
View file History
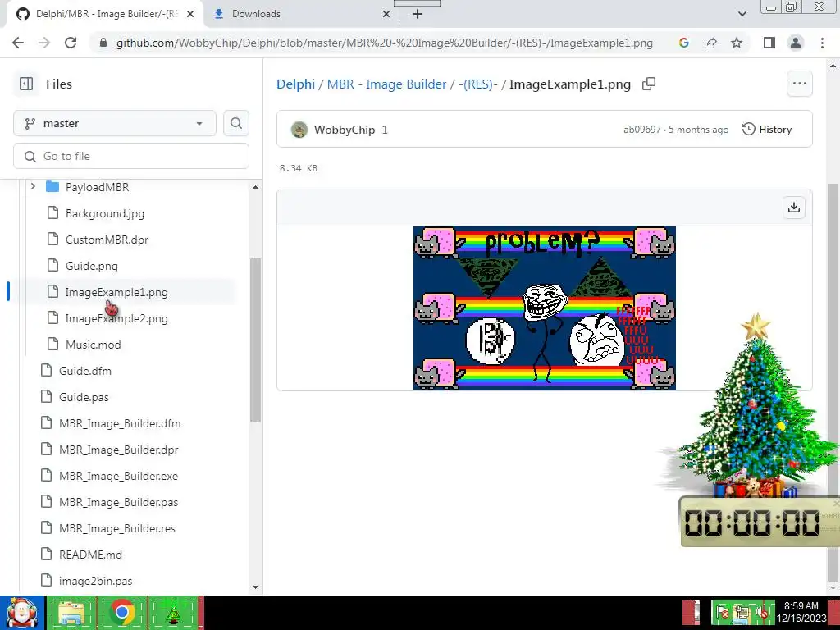point(767,129)
